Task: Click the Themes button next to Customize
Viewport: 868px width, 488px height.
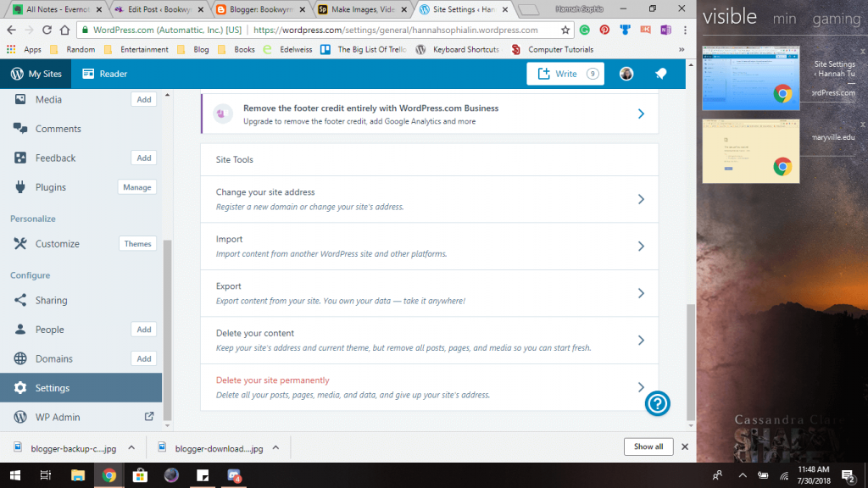Action: point(137,244)
